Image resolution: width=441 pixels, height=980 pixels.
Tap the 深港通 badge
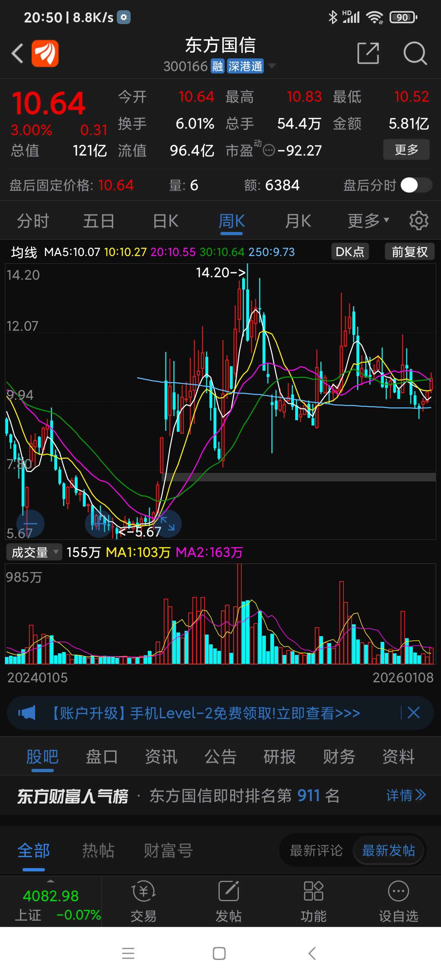(x=245, y=66)
